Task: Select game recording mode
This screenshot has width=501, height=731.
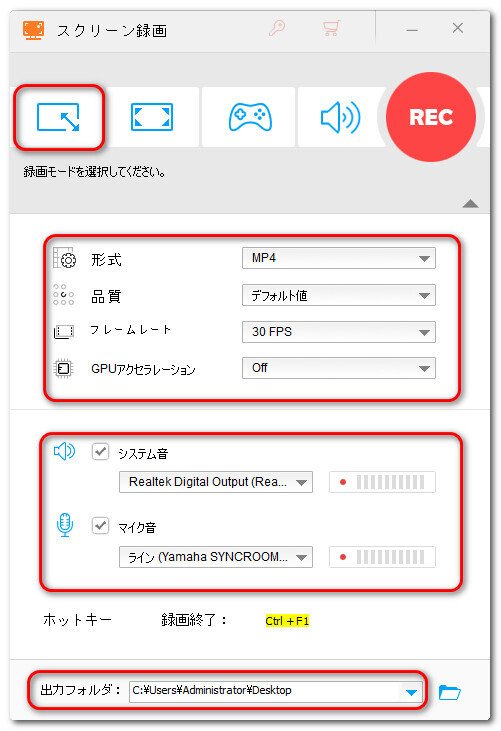Action: [x=250, y=117]
